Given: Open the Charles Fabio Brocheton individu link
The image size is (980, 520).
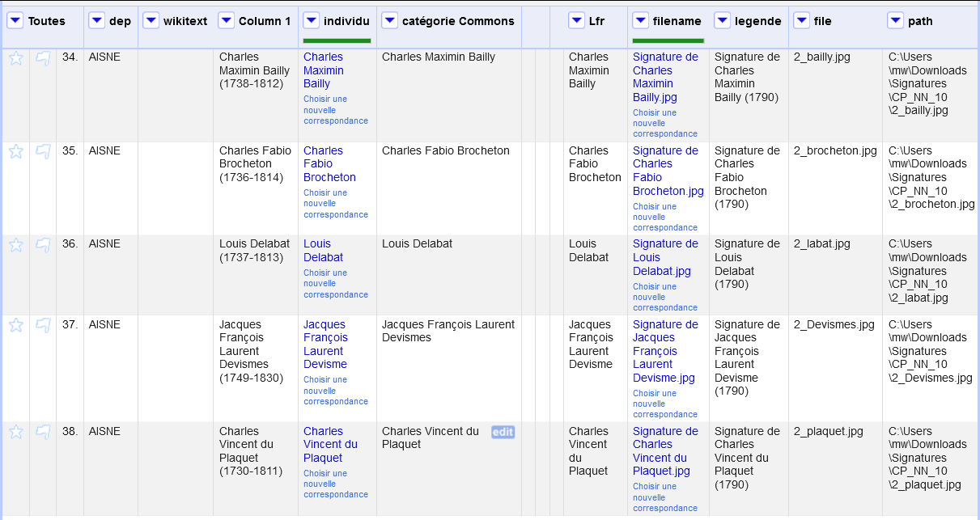Looking at the screenshot, I should tap(329, 164).
